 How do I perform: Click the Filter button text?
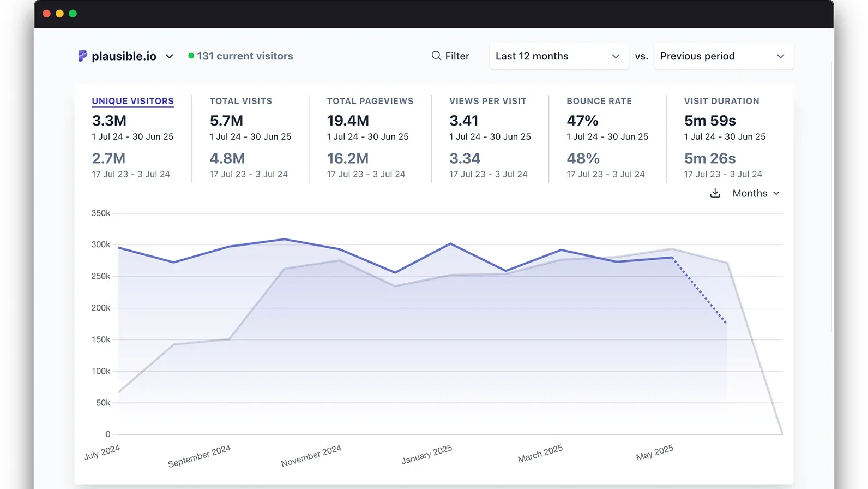click(x=457, y=56)
